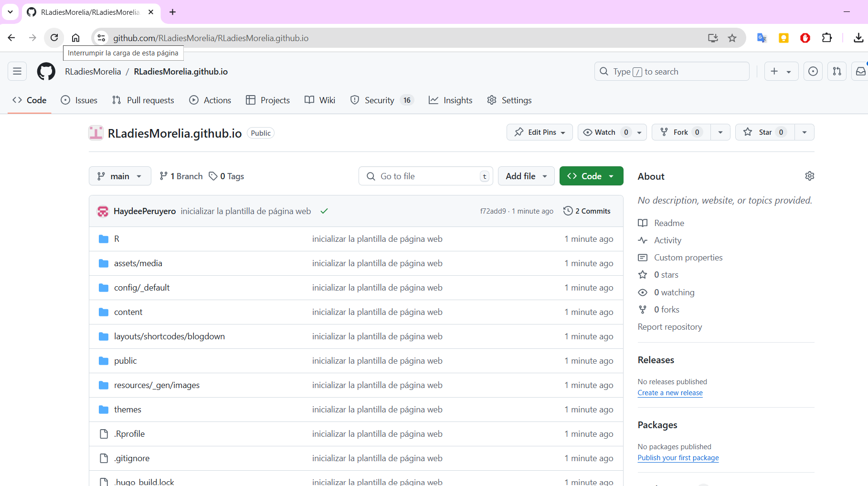
Task: Expand the Add file dropdown
Action: [x=526, y=176]
